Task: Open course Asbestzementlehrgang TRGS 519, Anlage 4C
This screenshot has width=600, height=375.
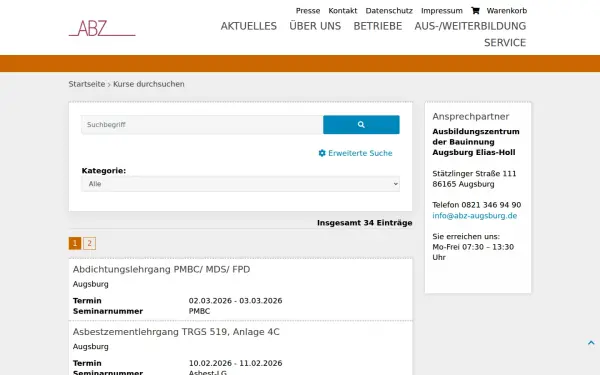Action: [176, 332]
